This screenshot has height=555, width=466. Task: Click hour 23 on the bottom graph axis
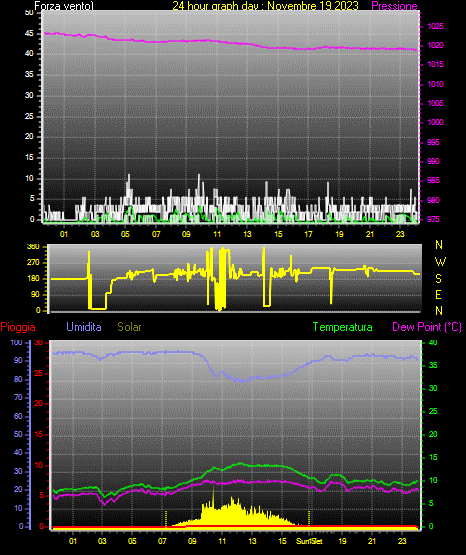pos(402,541)
